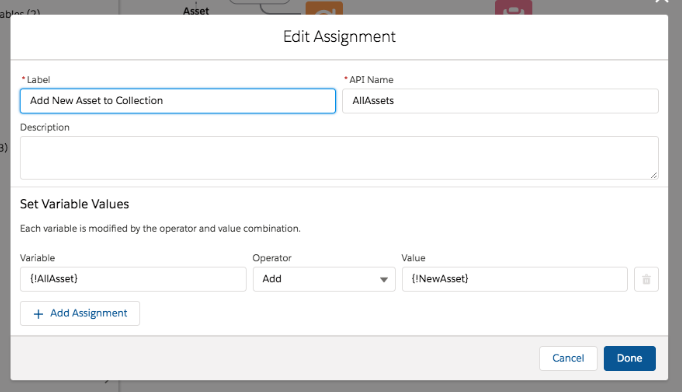Screen dimensions: 682x392
Task: Click the Variable field showing {!AllAsset}
Action: (x=133, y=279)
